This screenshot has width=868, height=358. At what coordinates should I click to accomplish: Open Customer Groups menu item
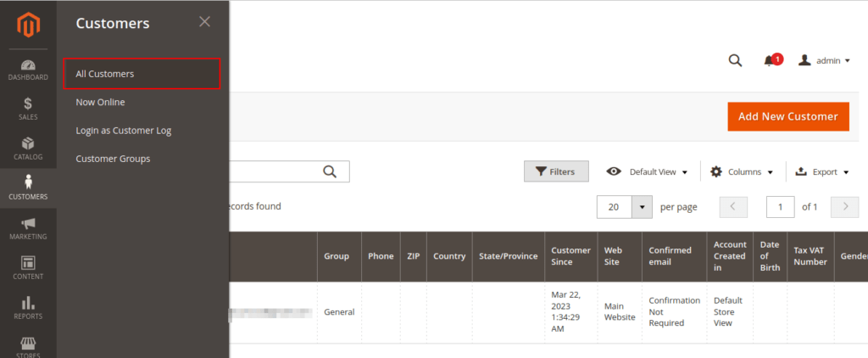(113, 159)
